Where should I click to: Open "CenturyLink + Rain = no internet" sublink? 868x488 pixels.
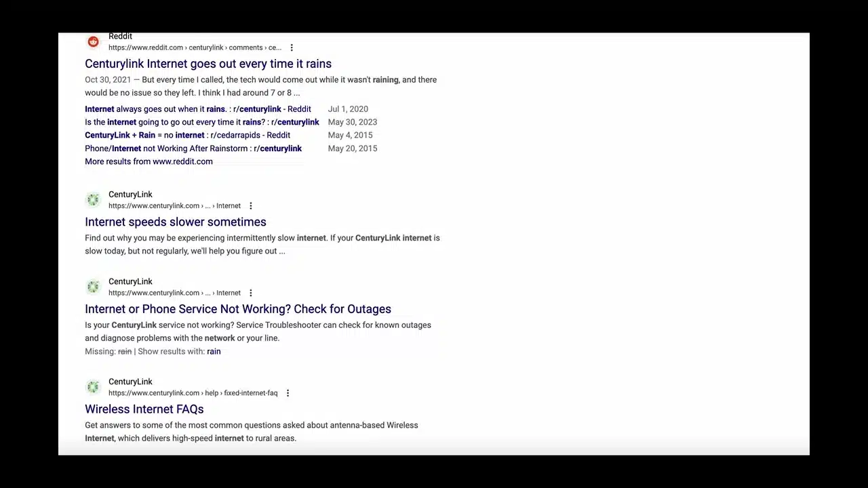point(187,135)
